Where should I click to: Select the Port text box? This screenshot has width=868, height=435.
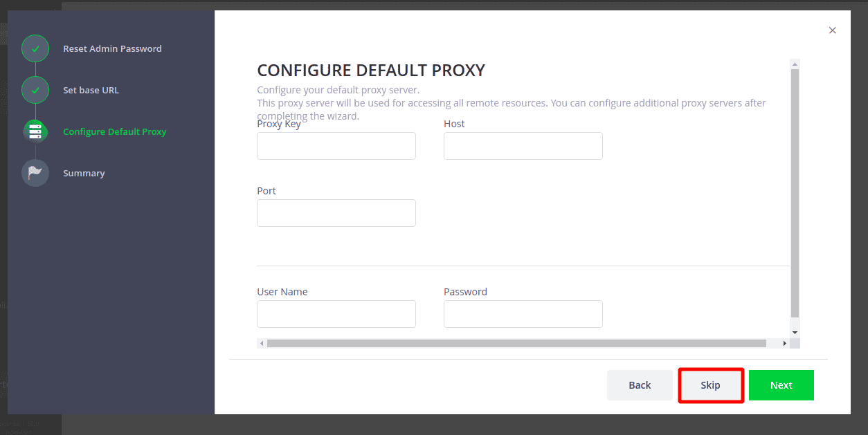(x=336, y=213)
